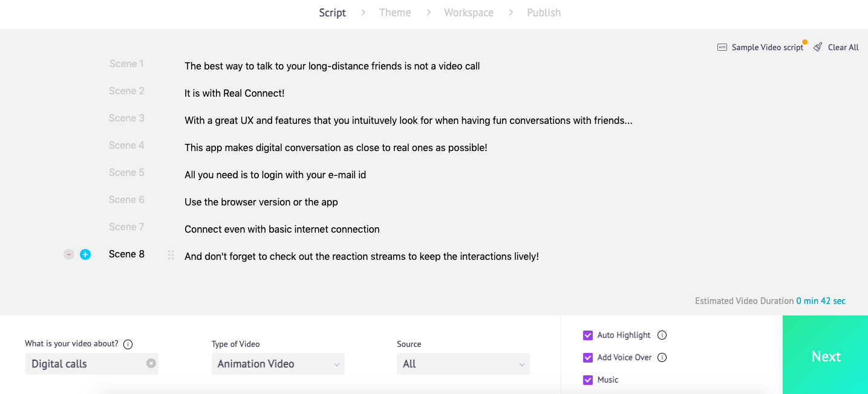868x394 pixels.
Task: Disable the Auto Highlight checkbox
Action: pos(587,335)
